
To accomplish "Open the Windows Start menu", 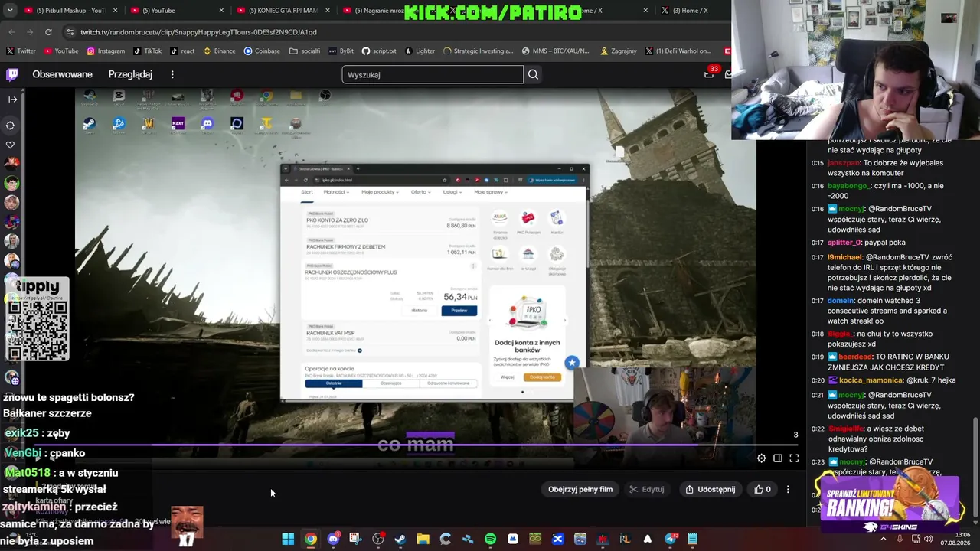I will (x=288, y=539).
